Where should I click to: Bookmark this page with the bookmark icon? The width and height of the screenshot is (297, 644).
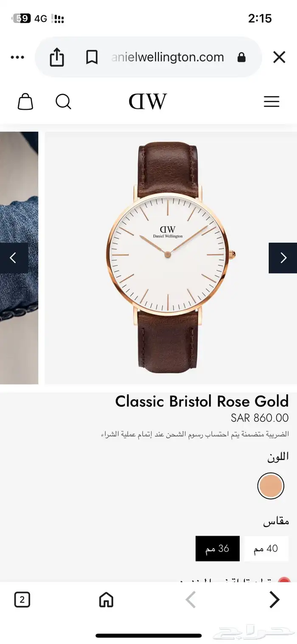(92, 57)
